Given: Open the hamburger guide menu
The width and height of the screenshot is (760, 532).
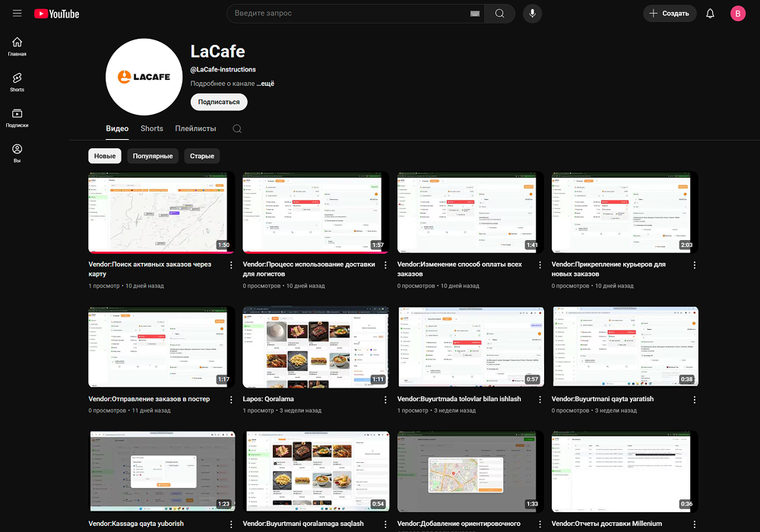Looking at the screenshot, I should 17,14.
